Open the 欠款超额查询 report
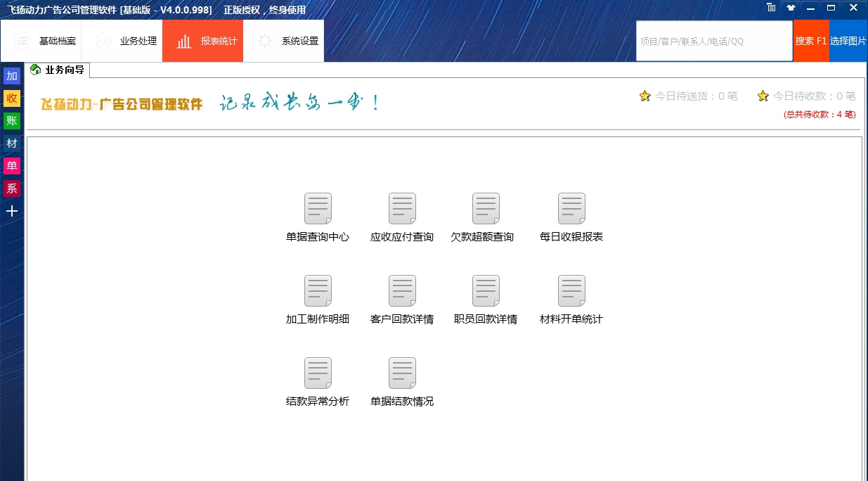The width and height of the screenshot is (868, 481). coord(486,216)
